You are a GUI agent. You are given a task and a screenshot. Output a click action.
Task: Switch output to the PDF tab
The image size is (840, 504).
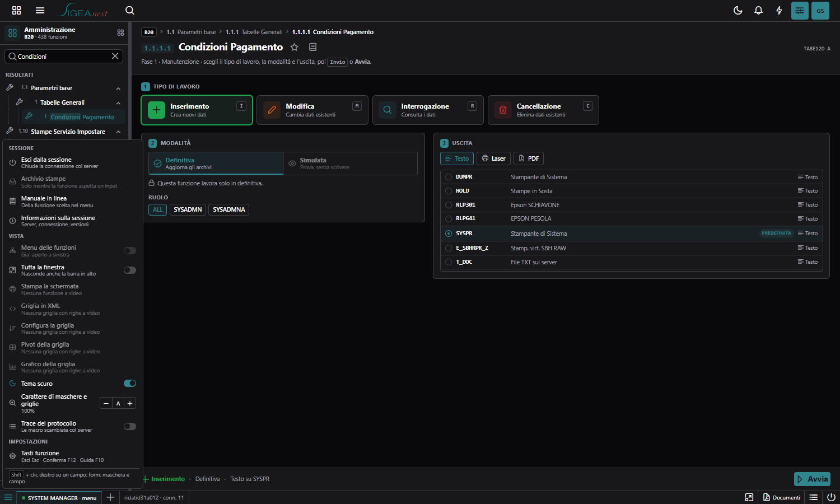tap(529, 158)
